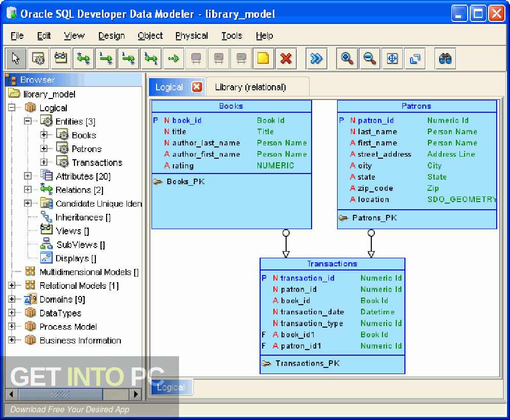The height and width of the screenshot is (420, 510).
Task: Open the View menu
Action: (74, 36)
